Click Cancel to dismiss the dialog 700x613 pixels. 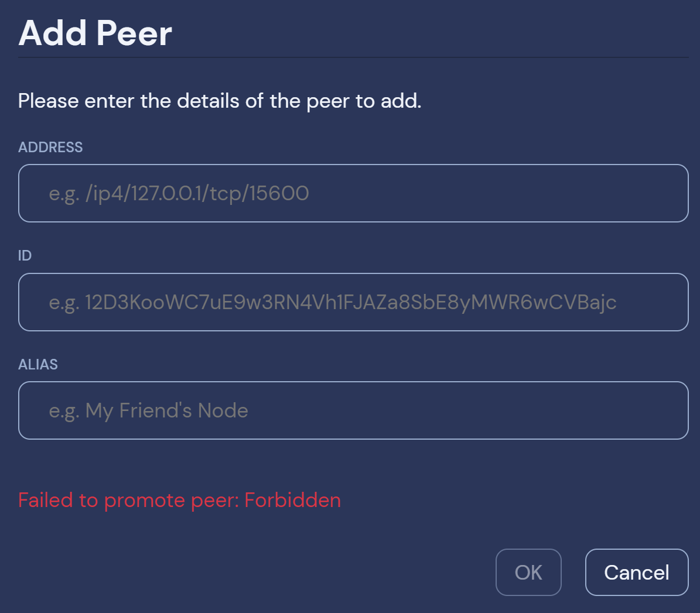637,572
